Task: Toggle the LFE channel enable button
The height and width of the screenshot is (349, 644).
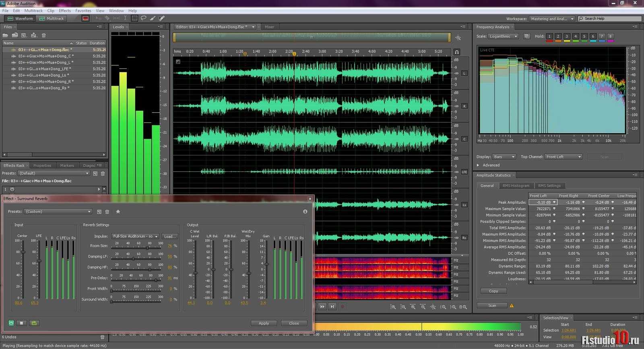Action: 464,172
